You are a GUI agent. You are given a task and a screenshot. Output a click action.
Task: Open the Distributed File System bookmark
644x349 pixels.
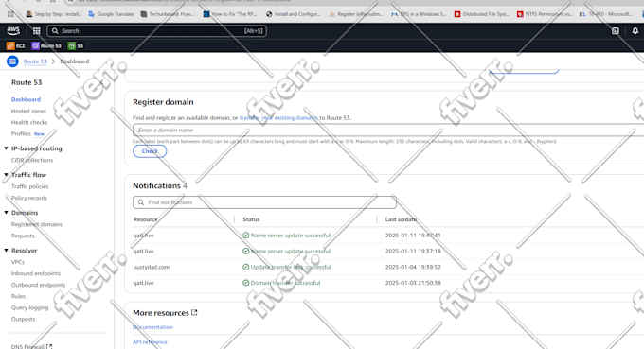click(x=482, y=14)
